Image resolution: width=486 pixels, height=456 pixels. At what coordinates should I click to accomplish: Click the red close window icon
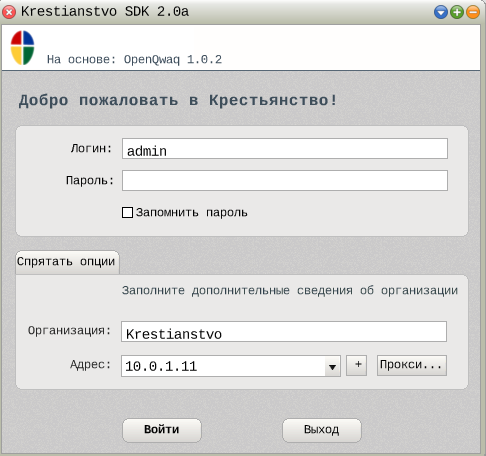point(9,12)
